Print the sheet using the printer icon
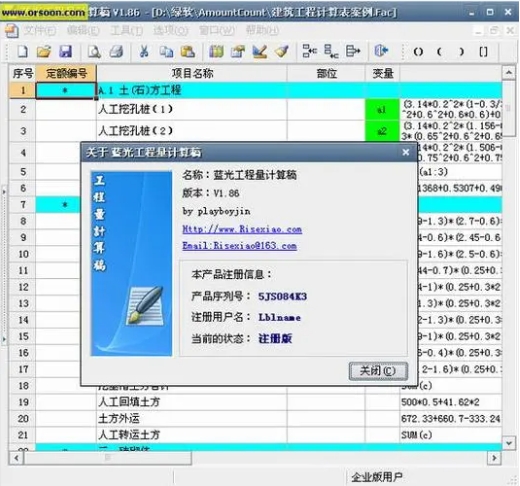 point(117,52)
